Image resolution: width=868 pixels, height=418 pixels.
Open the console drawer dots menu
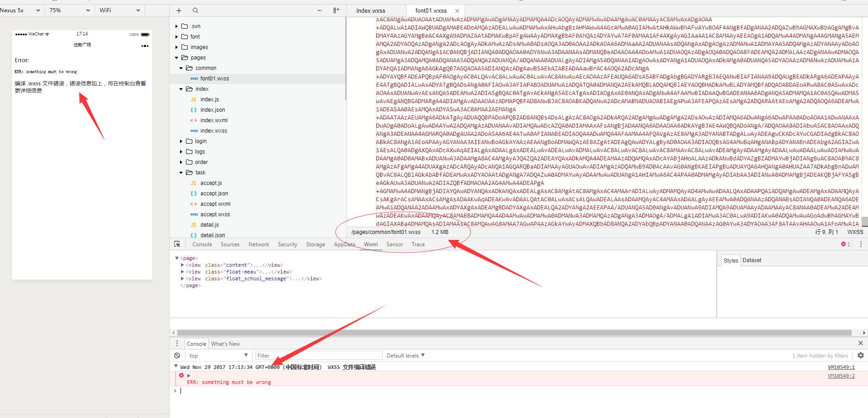coord(177,343)
